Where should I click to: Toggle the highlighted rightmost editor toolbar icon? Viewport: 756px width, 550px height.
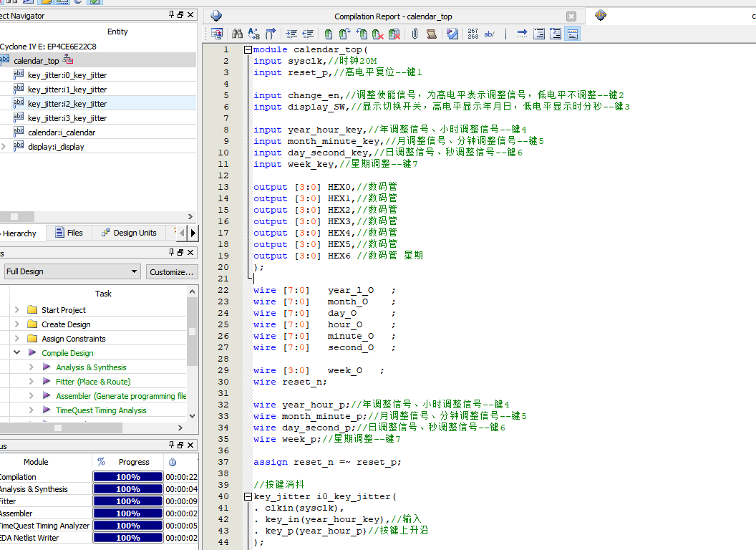572,34
